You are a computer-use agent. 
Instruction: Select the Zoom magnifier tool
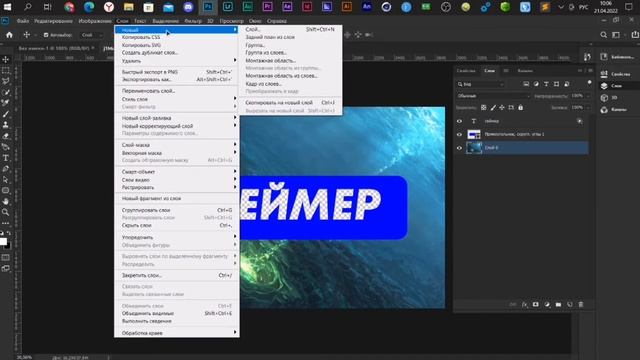click(x=6, y=212)
